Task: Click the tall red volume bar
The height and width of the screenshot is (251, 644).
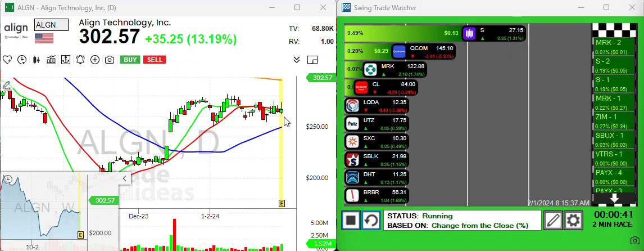Action: [x=175, y=235]
